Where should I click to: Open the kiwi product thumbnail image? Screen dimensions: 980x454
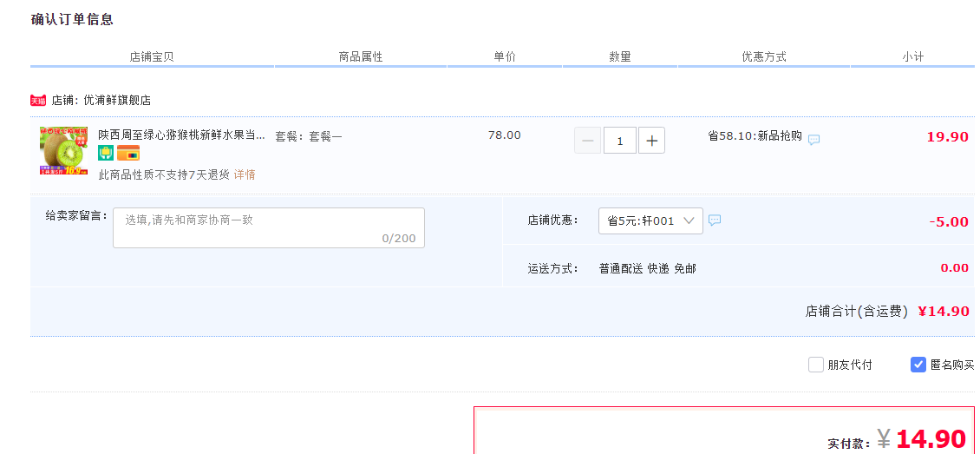pos(64,151)
